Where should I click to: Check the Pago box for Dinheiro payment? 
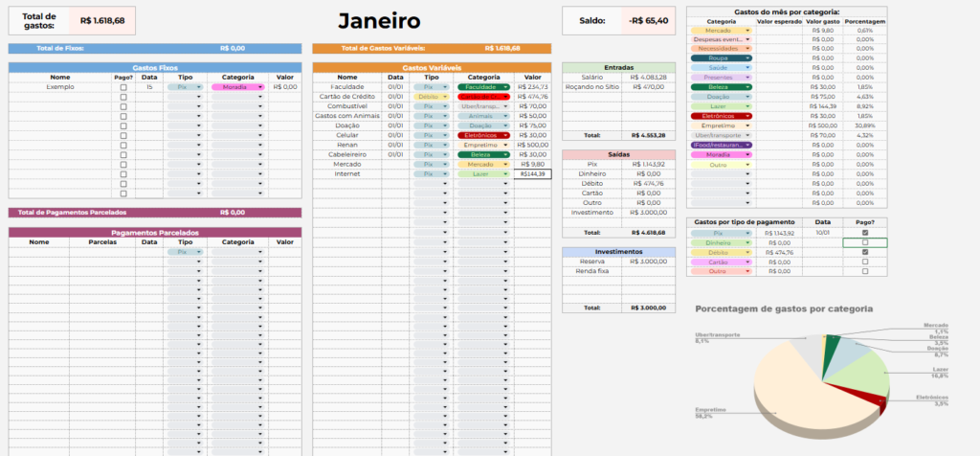(x=865, y=242)
